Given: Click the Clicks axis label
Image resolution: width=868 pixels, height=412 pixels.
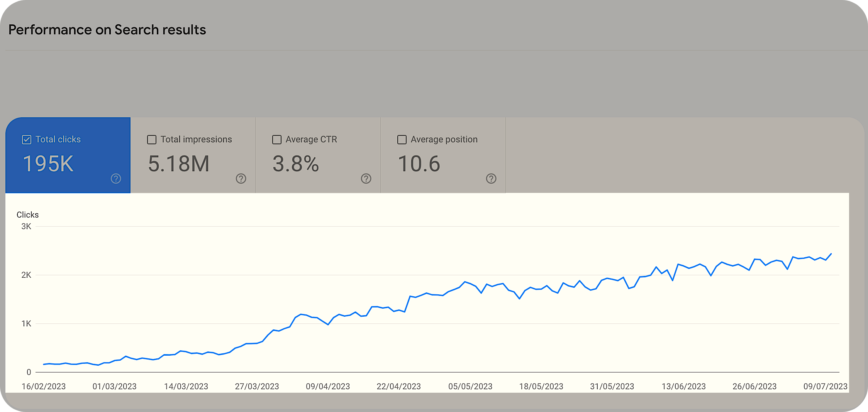Looking at the screenshot, I should point(28,215).
